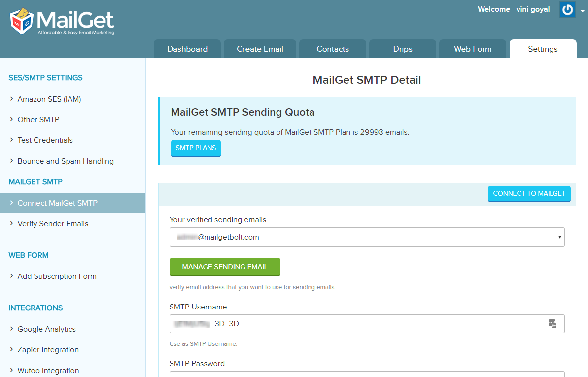Click the MAILGET SMTP sidebar heading
The height and width of the screenshot is (377, 588).
coord(35,182)
